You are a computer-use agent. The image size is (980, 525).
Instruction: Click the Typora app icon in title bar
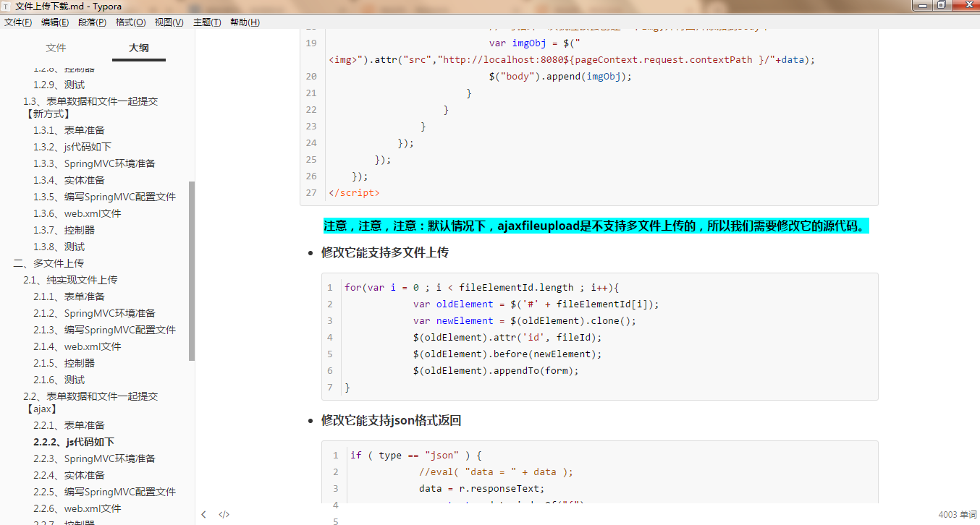(x=6, y=6)
